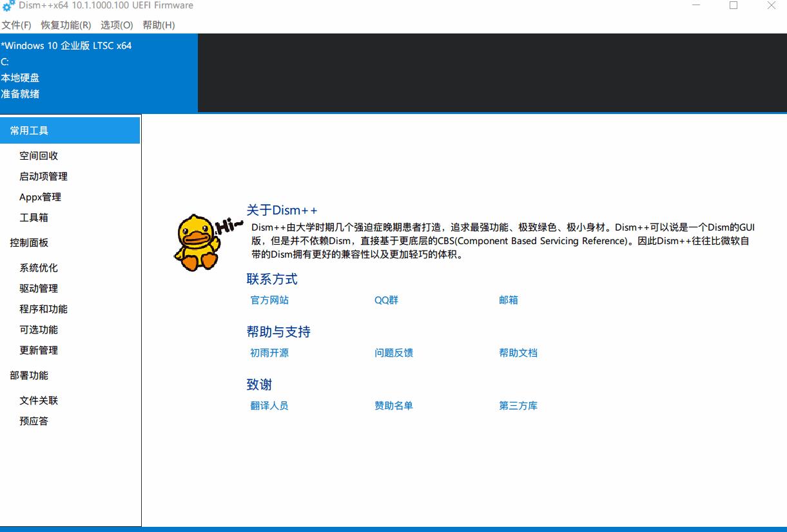
Task: Click the 帮助文档 link
Action: click(x=518, y=353)
